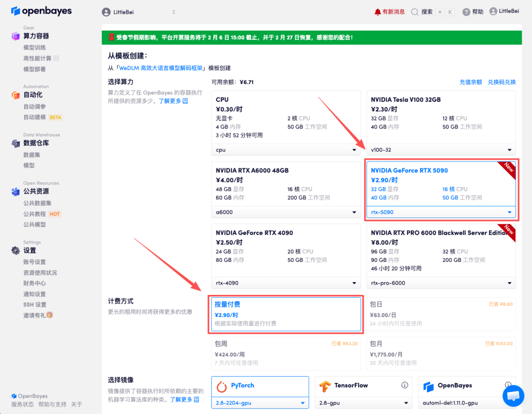Open 数据集 in sidebar

tap(32, 155)
